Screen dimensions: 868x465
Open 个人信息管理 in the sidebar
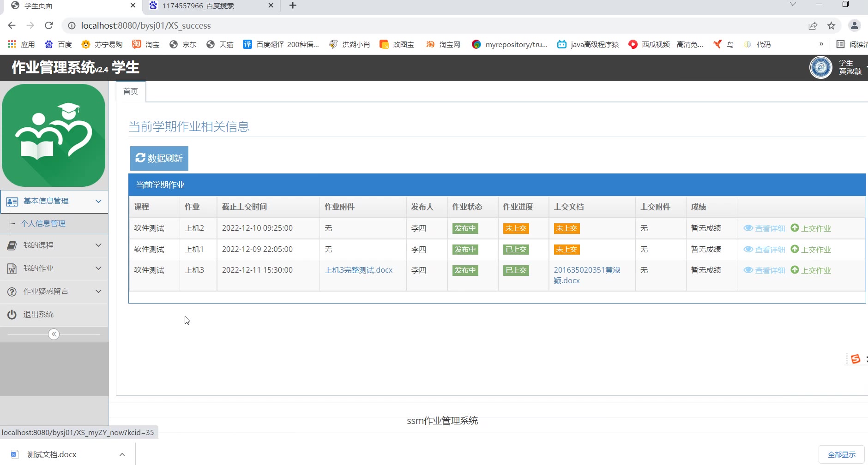point(43,224)
